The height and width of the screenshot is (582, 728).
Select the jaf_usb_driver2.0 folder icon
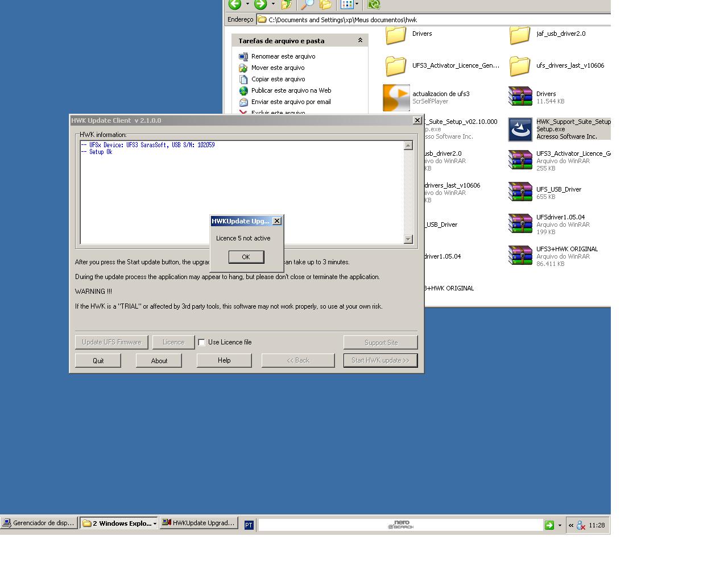coord(520,35)
